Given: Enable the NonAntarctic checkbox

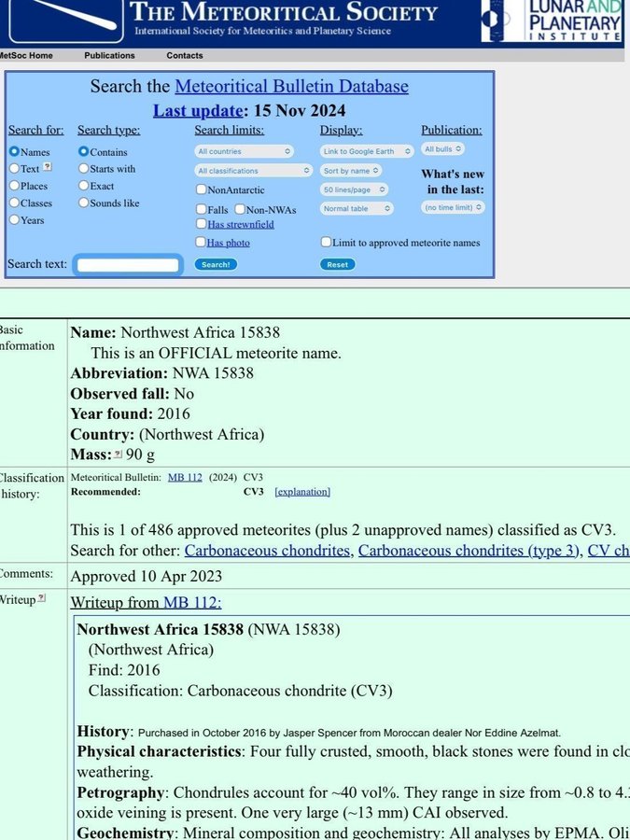Looking at the screenshot, I should click(202, 189).
